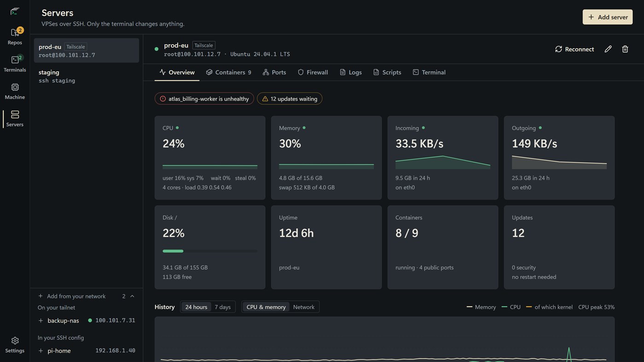This screenshot has width=644, height=362.
Task: Show CPU & memory history chart
Action: (266, 307)
